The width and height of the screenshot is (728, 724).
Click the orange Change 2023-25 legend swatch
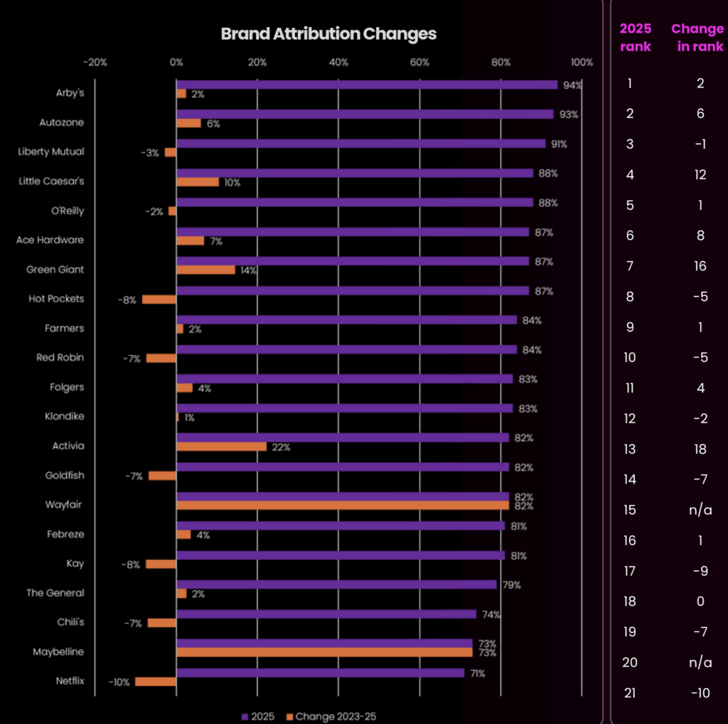(x=290, y=716)
